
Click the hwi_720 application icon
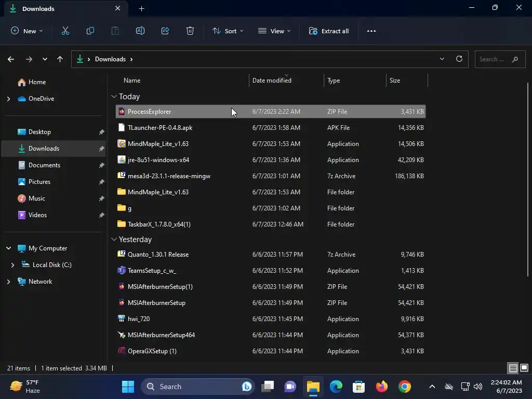(x=122, y=318)
